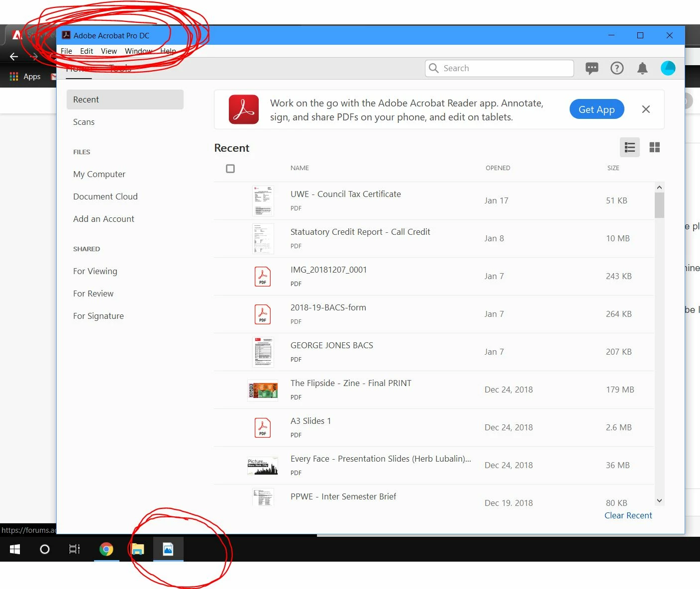Click Clear Recent link
Viewport: 700px width, 589px height.
click(x=628, y=515)
